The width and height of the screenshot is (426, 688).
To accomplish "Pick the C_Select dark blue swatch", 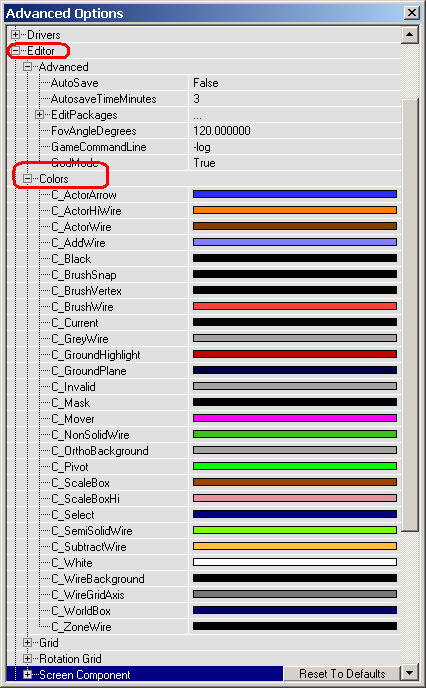I will (295, 514).
